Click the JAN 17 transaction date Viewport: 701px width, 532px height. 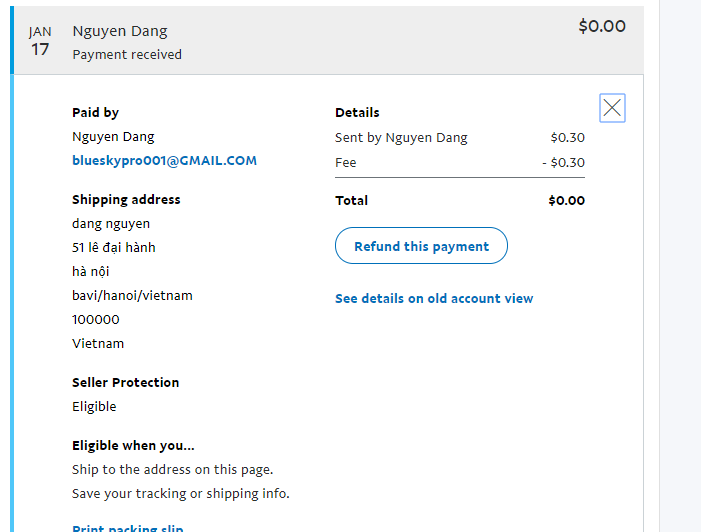click(40, 41)
